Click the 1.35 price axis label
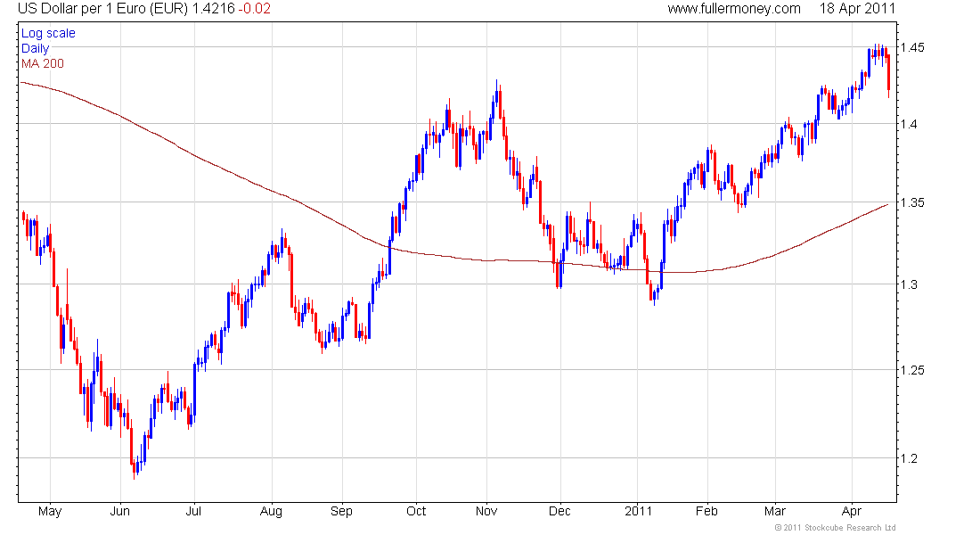Viewport: 980px width, 535px height. pyautogui.click(x=912, y=202)
